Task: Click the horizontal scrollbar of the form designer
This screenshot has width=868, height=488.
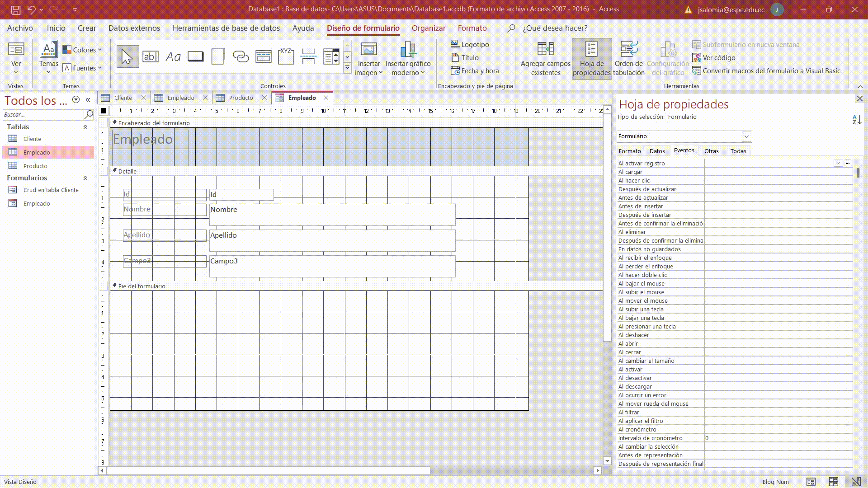Action: click(269, 470)
